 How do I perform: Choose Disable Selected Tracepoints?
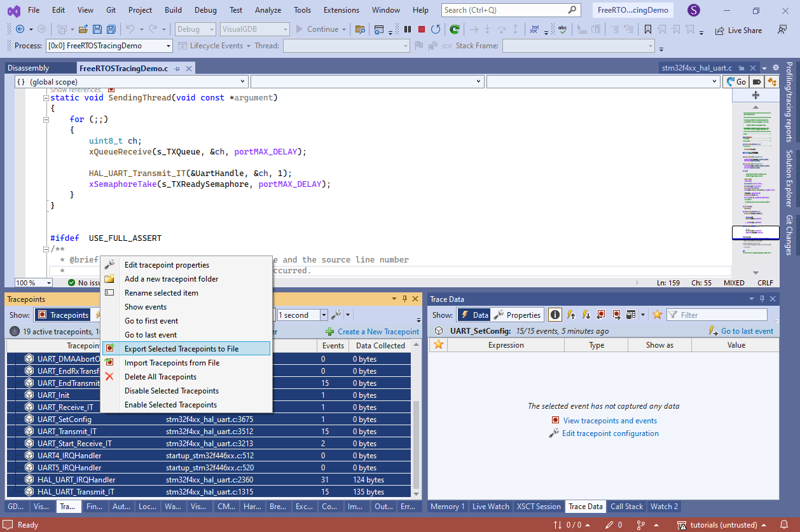186,391
